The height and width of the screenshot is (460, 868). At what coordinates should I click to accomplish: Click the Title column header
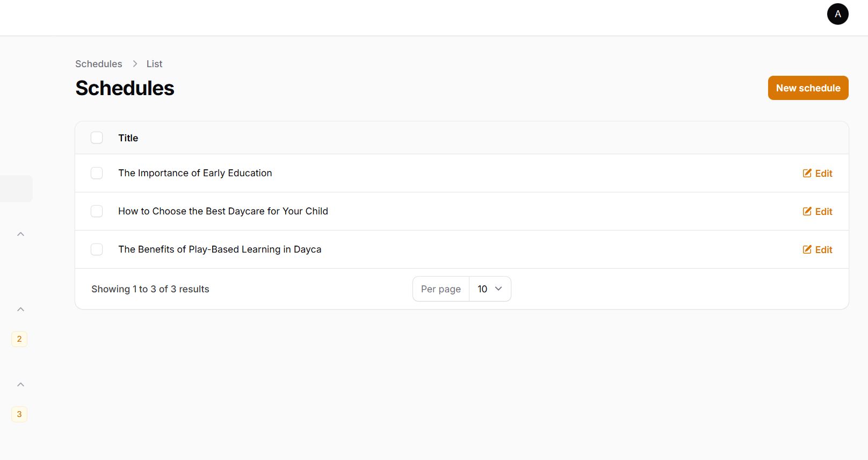[x=128, y=138]
